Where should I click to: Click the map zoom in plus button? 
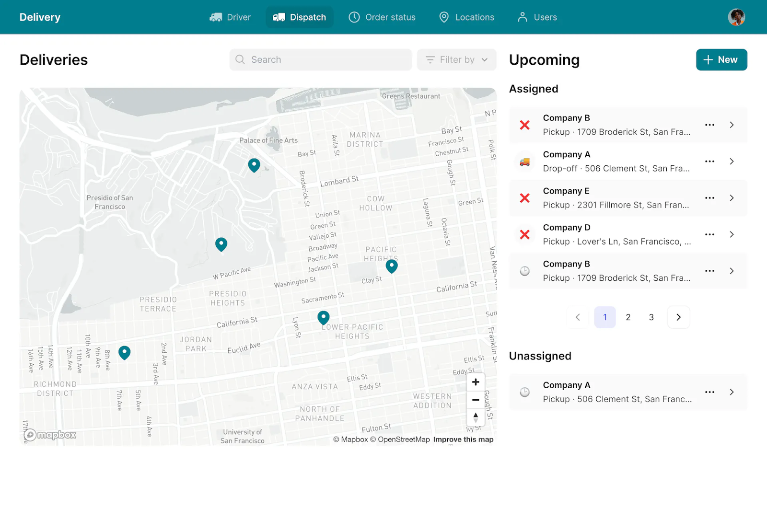[475, 382]
